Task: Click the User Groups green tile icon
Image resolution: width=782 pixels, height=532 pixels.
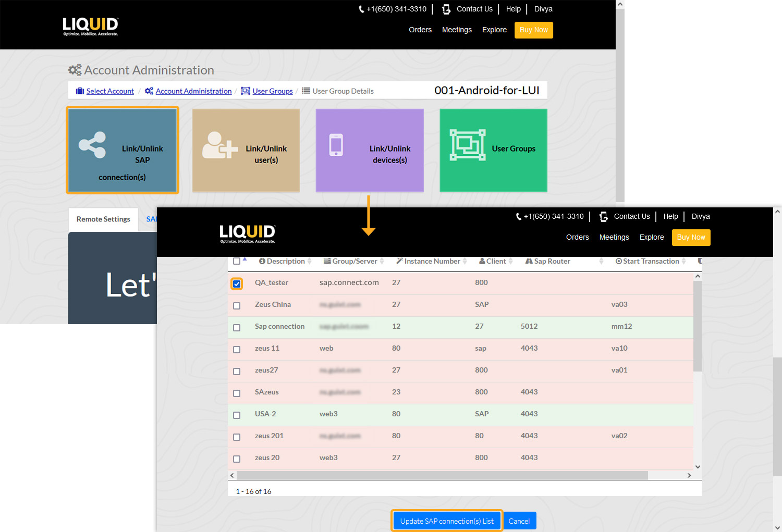Action: point(468,145)
